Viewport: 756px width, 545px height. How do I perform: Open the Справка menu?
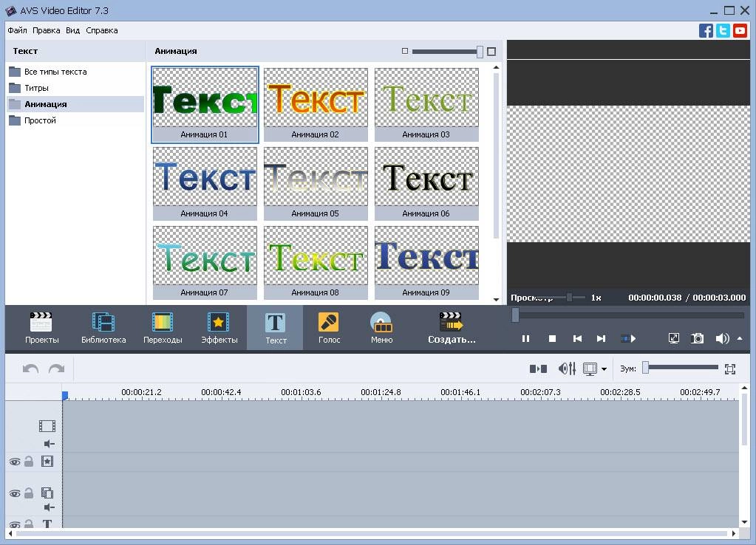[x=102, y=30]
